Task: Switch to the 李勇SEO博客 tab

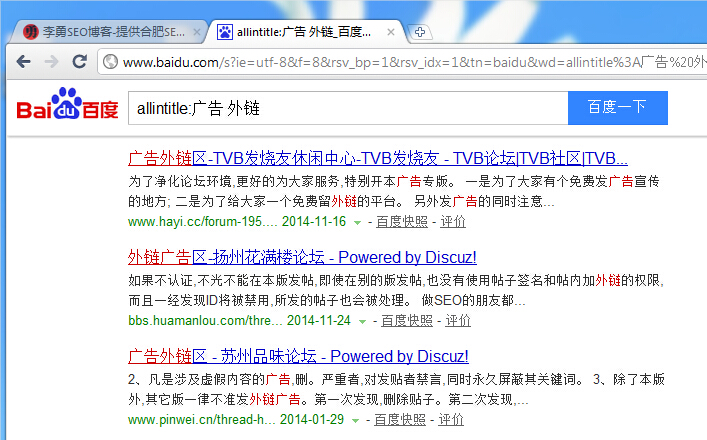Action: pyautogui.click(x=108, y=32)
